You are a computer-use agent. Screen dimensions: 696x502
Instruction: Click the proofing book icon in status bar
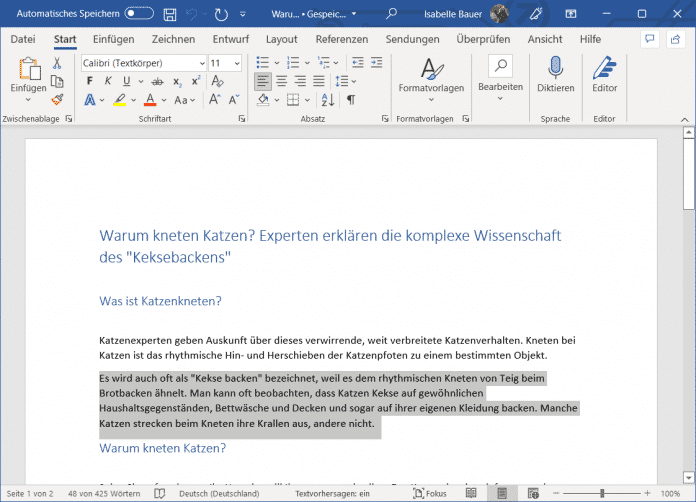159,494
